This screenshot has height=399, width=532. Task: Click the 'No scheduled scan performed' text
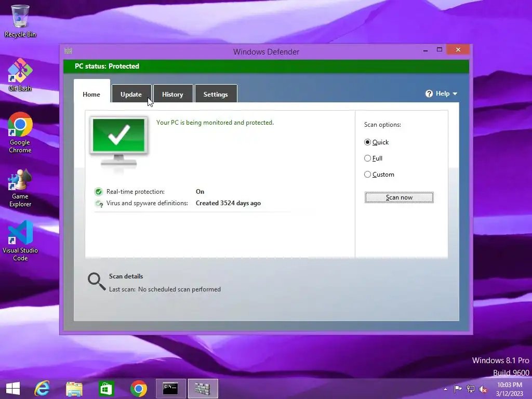179,289
